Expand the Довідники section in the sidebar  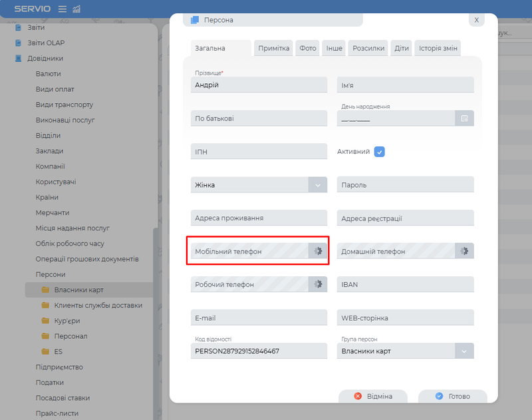tap(45, 59)
